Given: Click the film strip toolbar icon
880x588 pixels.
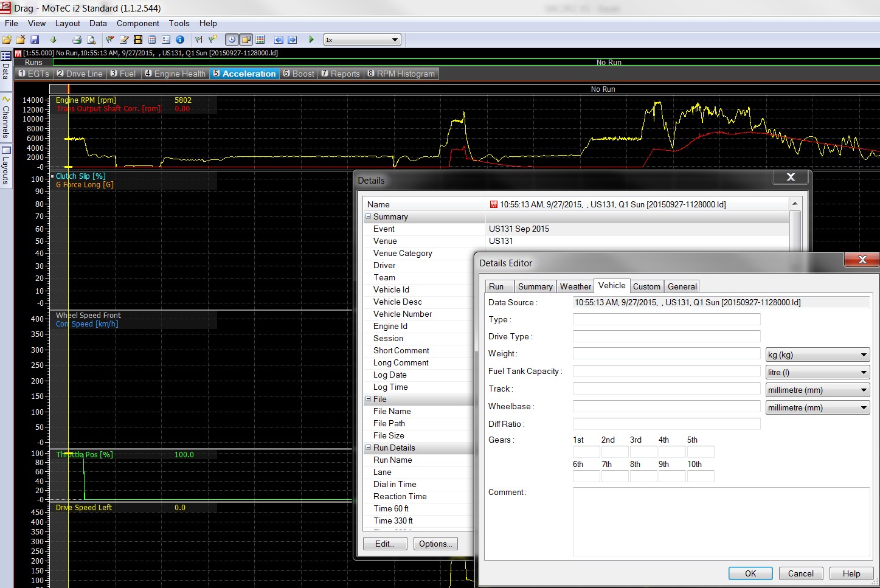Looking at the screenshot, I should click(138, 40).
